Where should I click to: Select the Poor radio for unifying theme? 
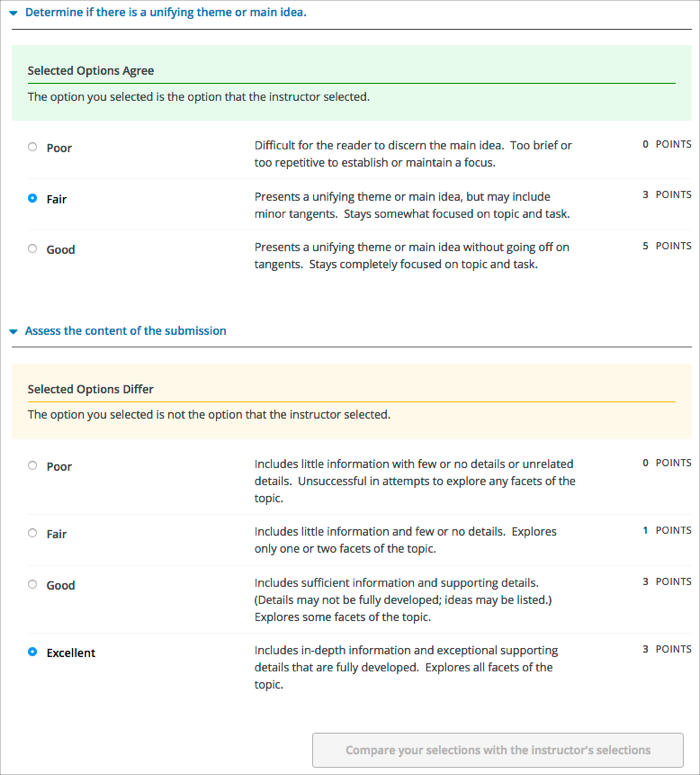[x=33, y=147]
